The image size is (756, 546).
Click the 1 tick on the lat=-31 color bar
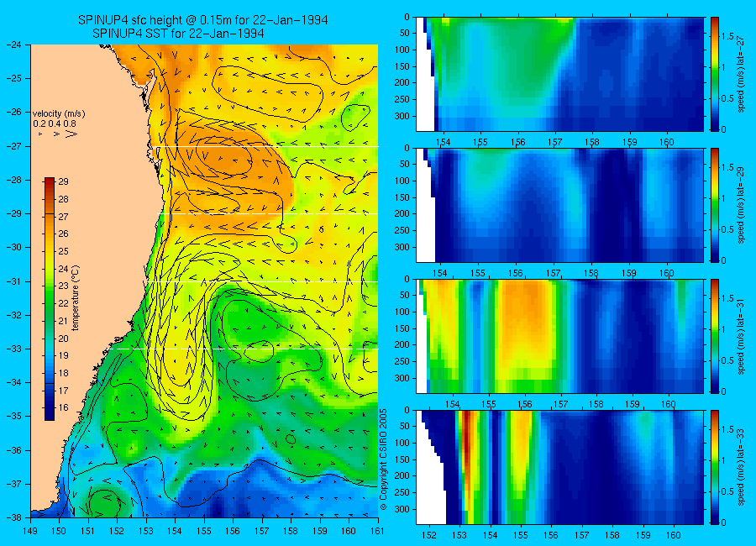pos(723,330)
